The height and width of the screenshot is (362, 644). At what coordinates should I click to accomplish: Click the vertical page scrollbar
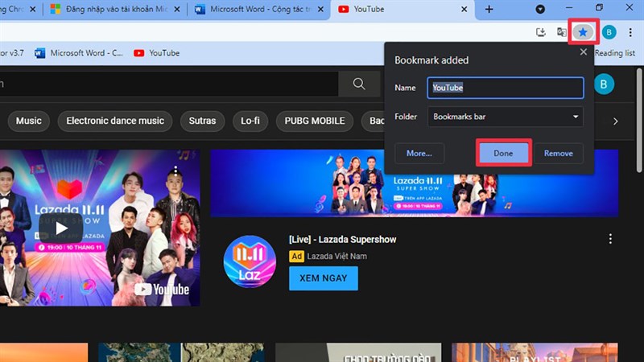coord(639,120)
